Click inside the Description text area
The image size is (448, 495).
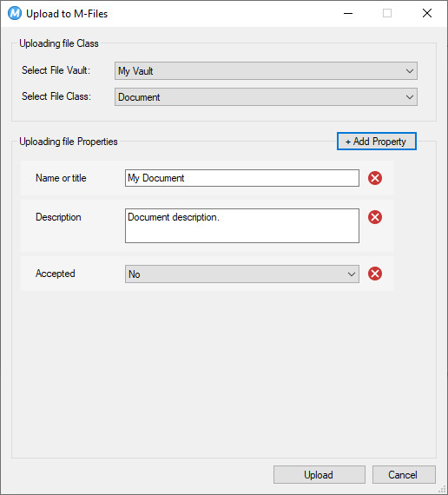(242, 226)
